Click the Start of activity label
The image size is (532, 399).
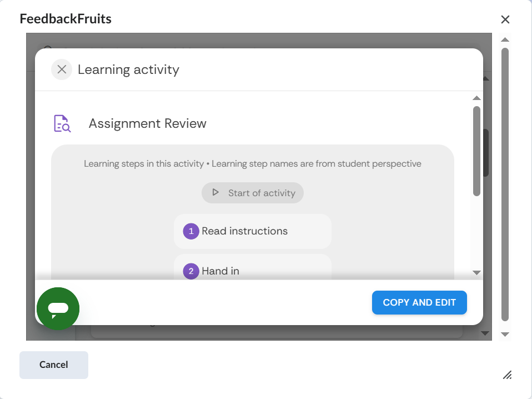point(262,193)
